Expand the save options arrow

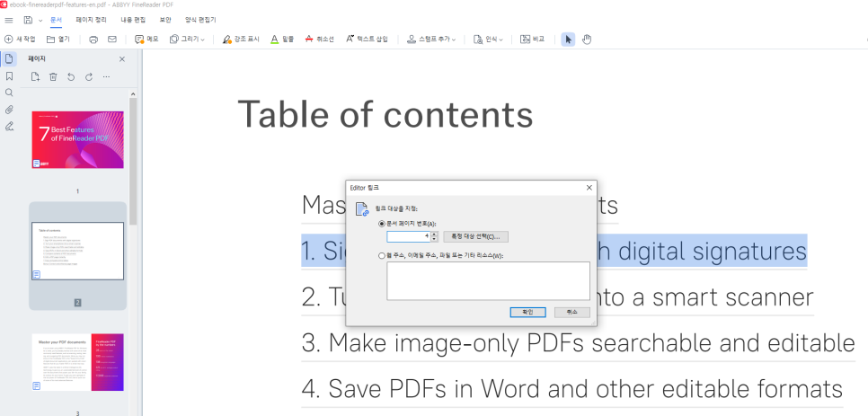click(x=40, y=21)
